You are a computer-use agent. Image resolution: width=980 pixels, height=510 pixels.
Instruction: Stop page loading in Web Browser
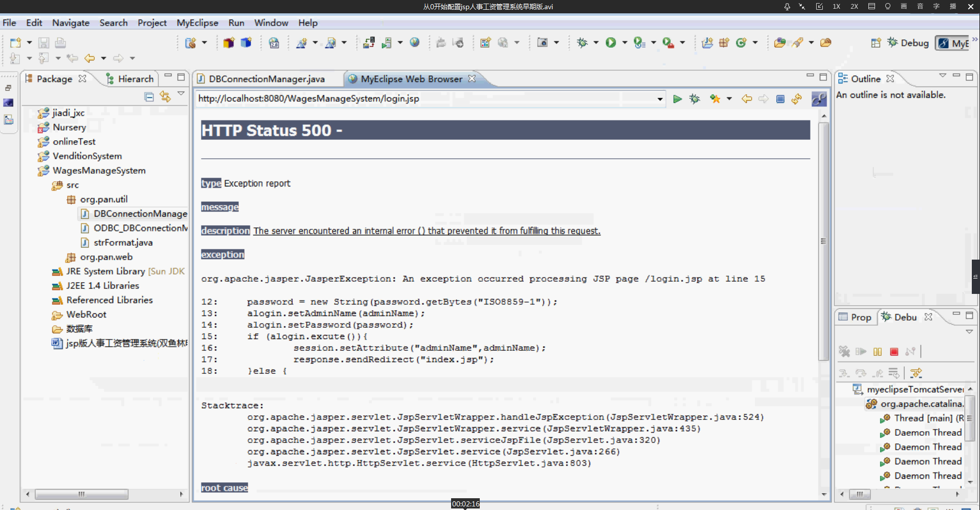(780, 99)
